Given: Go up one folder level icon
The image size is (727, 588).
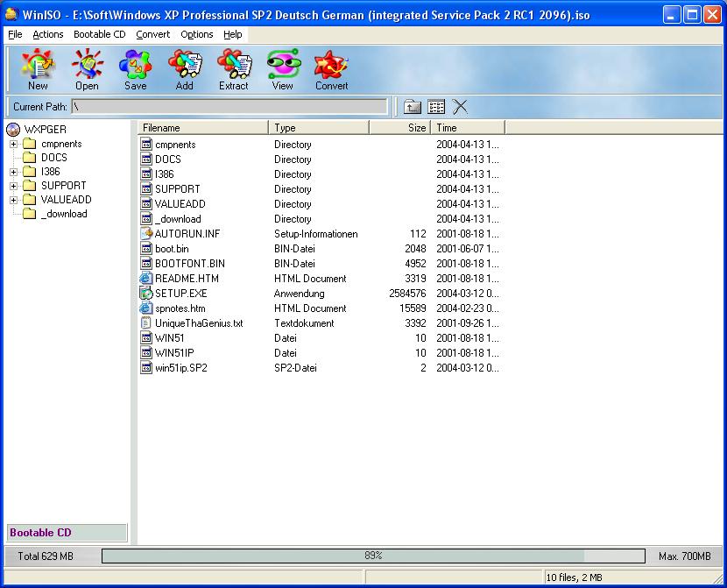Looking at the screenshot, I should click(x=413, y=107).
